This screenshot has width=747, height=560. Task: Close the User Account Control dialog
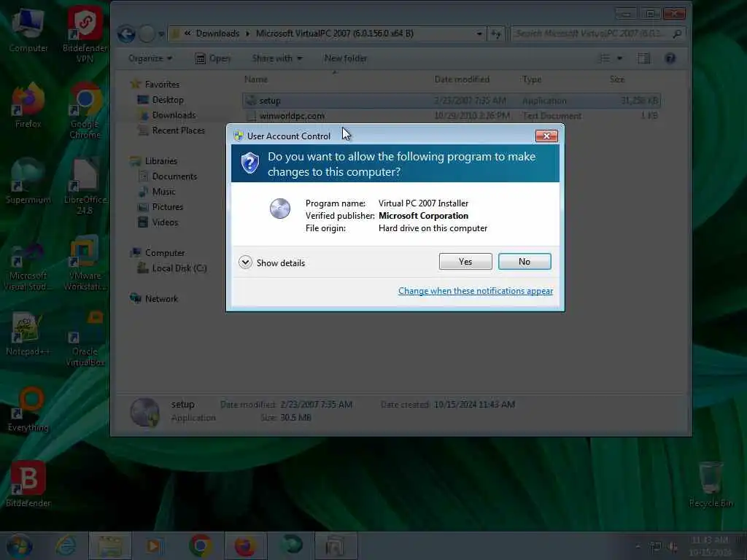(x=546, y=136)
